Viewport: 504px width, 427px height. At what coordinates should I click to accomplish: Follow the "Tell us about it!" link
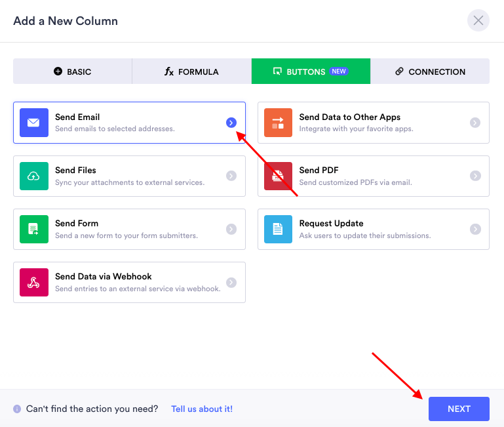tap(202, 409)
